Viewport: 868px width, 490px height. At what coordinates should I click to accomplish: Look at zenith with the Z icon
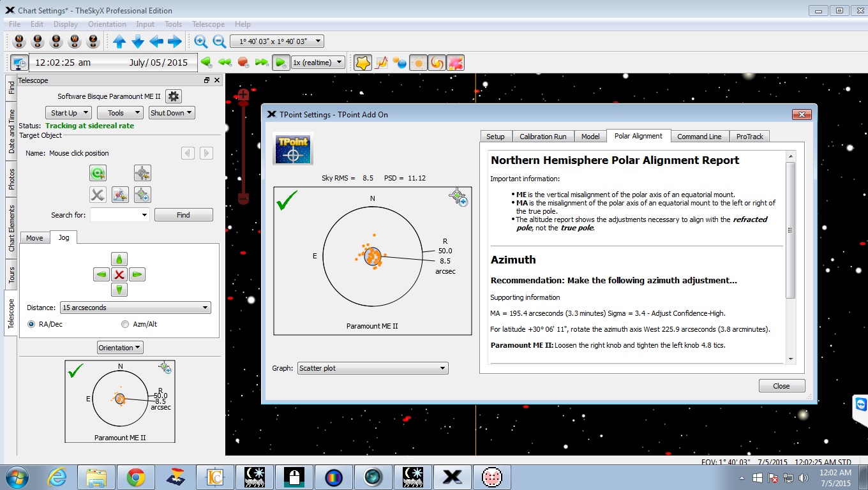[x=93, y=41]
